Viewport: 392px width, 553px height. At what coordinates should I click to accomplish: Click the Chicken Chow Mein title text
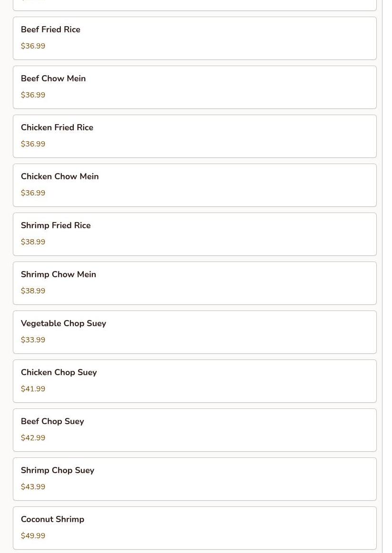pos(59,176)
